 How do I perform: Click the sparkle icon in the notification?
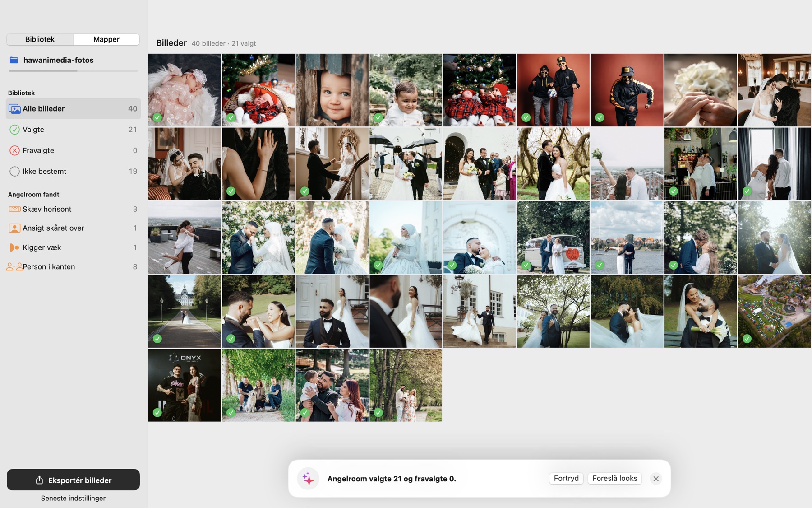pos(308,479)
